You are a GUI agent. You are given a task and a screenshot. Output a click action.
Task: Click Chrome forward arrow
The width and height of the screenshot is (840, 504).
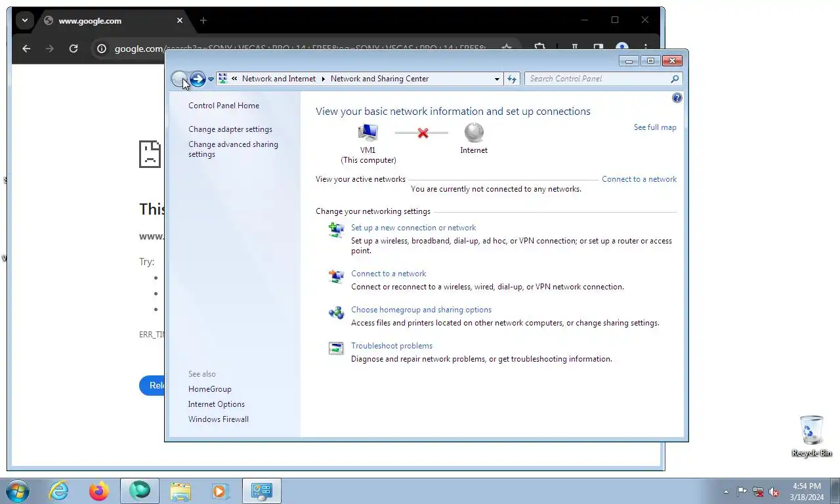[x=50, y=49]
